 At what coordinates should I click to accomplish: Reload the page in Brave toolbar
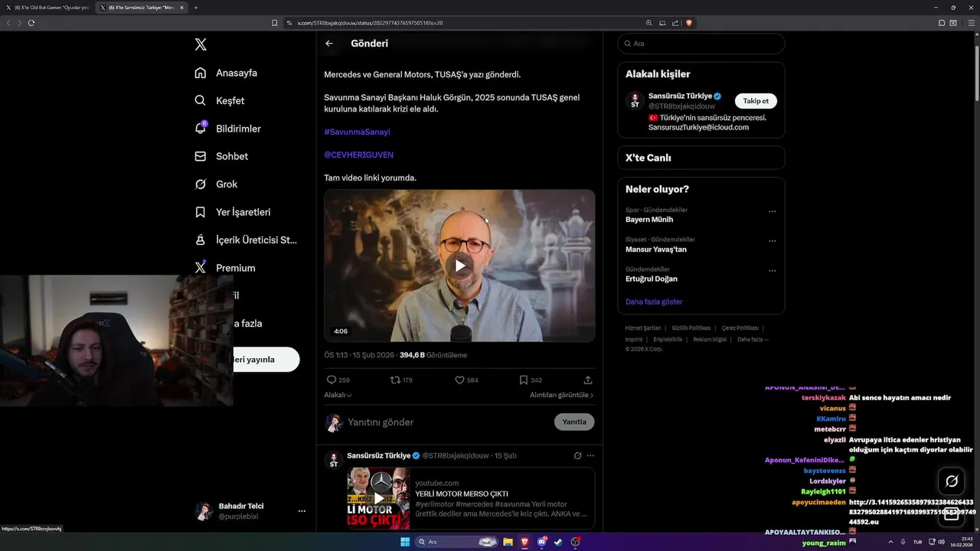tap(31, 23)
